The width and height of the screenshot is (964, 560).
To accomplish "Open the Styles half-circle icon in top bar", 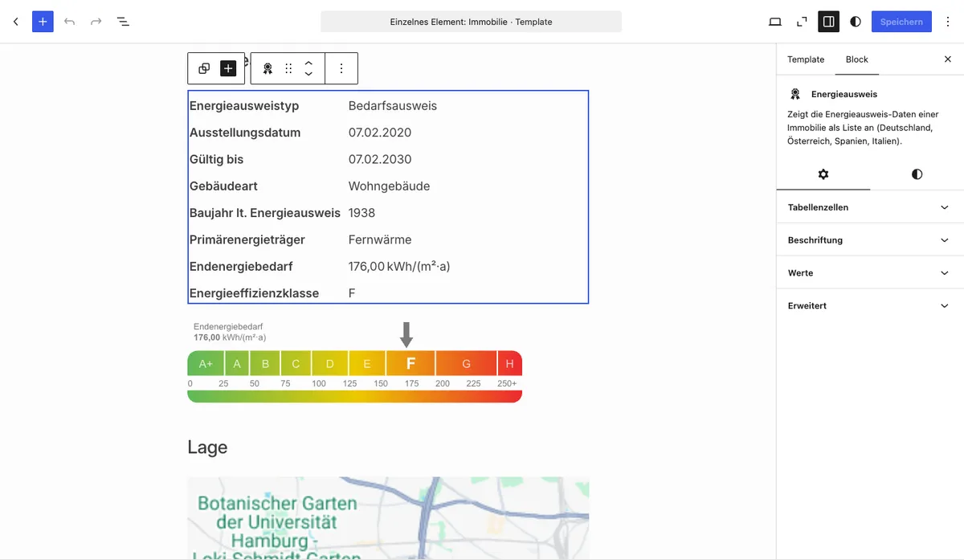I will coord(856,22).
